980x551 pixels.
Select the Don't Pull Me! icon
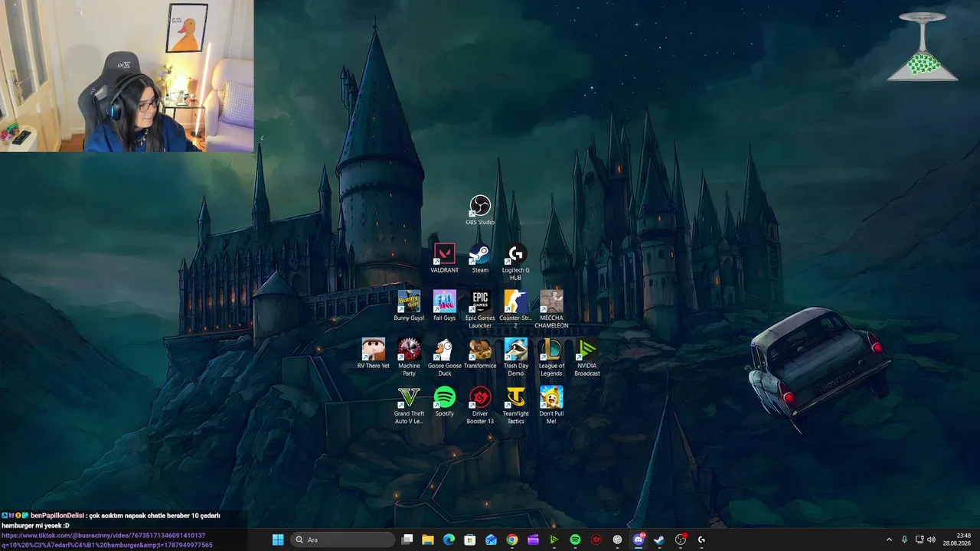click(x=551, y=406)
